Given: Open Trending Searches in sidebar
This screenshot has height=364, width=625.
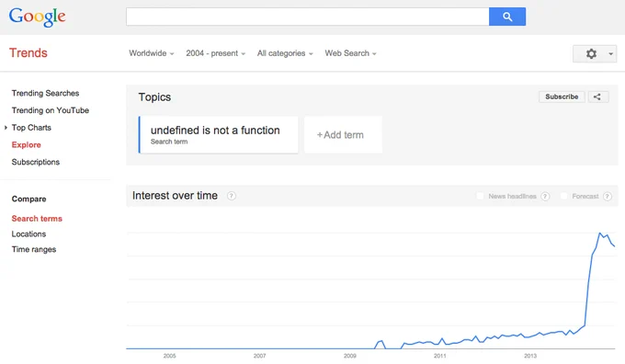Looking at the screenshot, I should pos(45,93).
